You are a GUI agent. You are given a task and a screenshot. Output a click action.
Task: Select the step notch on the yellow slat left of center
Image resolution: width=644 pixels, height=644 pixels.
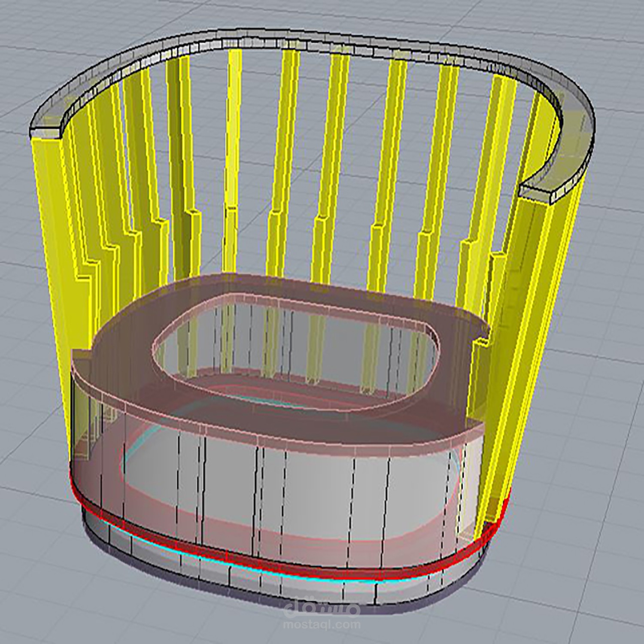232,210
